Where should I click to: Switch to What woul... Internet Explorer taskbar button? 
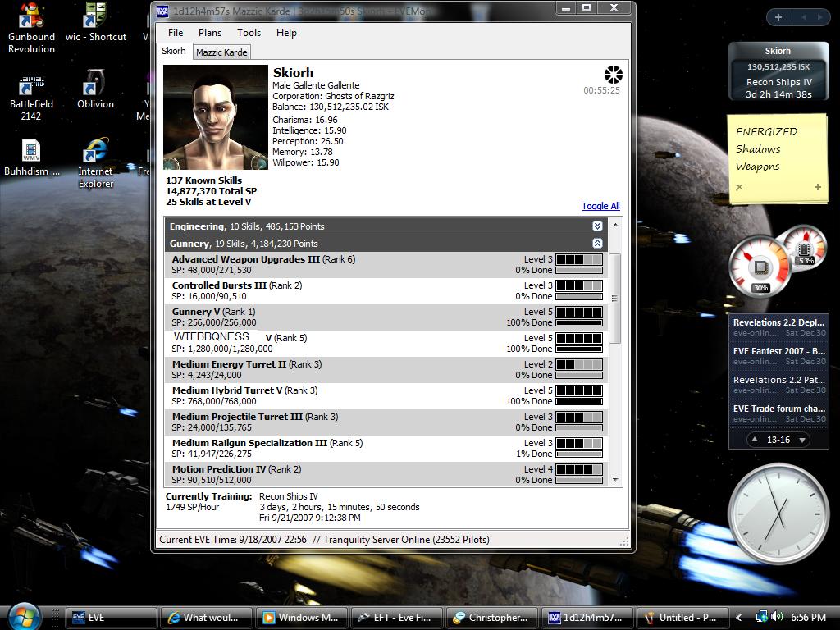click(x=206, y=618)
